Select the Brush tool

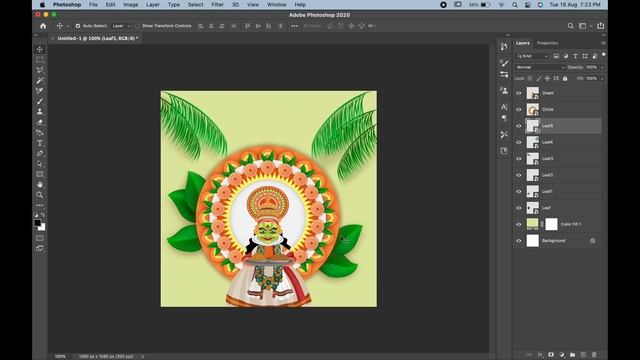click(40, 101)
